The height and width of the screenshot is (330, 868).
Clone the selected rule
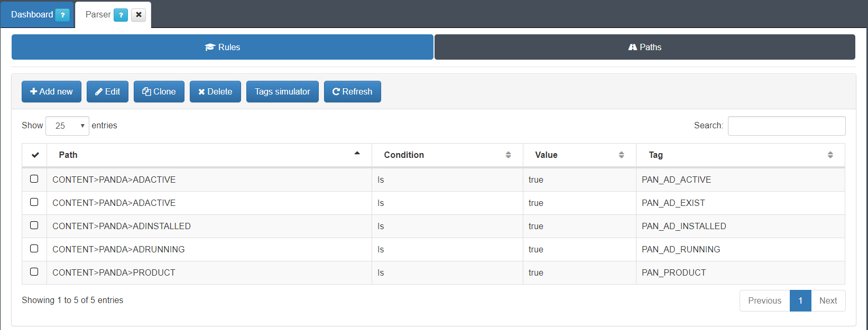159,91
